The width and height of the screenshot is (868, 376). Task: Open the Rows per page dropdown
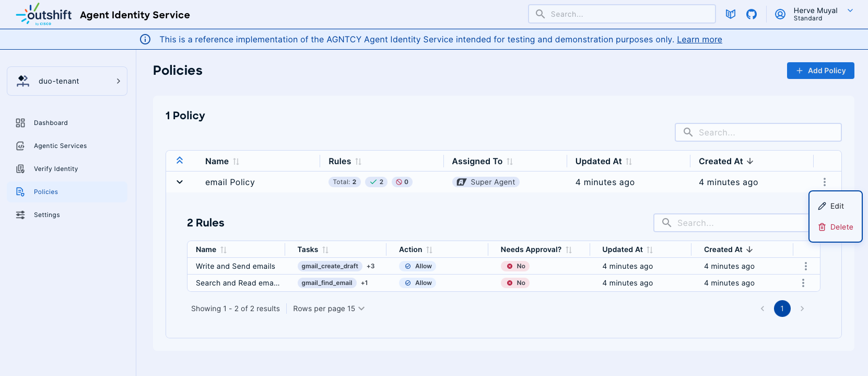pos(329,309)
